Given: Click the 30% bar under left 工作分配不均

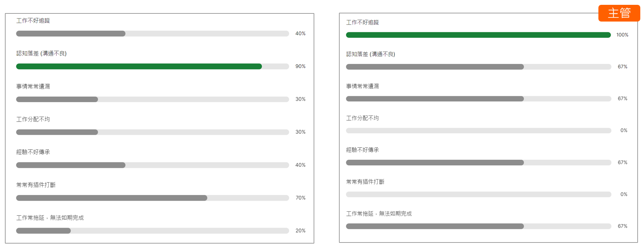Looking at the screenshot, I should (57, 132).
